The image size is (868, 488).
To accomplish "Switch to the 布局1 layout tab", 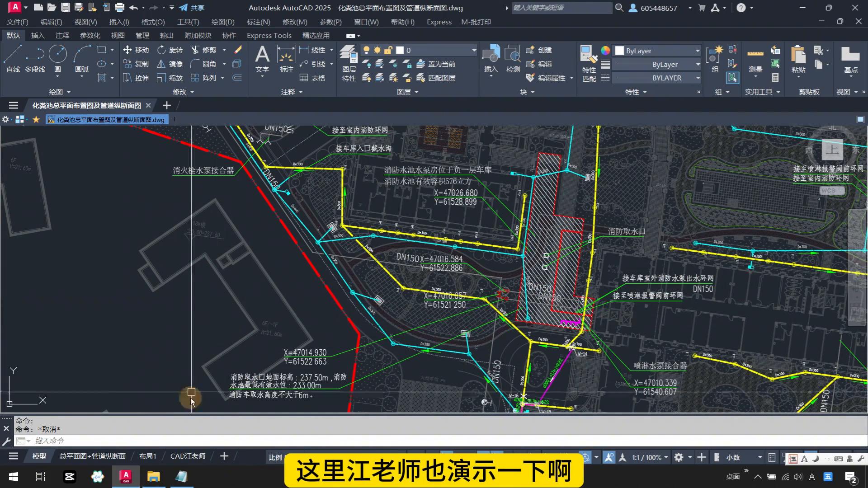I will 147,456.
